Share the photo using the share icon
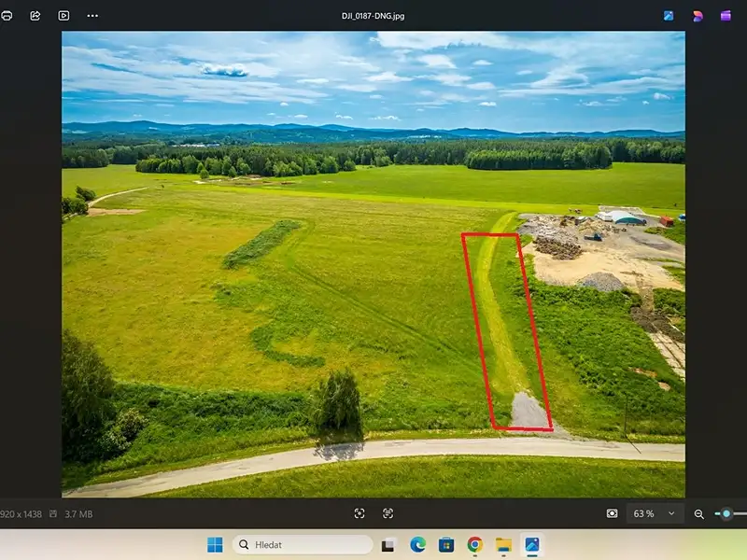 [x=35, y=16]
